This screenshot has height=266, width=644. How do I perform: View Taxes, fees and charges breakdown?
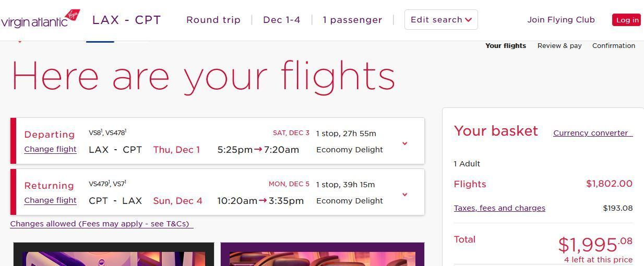[x=499, y=208]
